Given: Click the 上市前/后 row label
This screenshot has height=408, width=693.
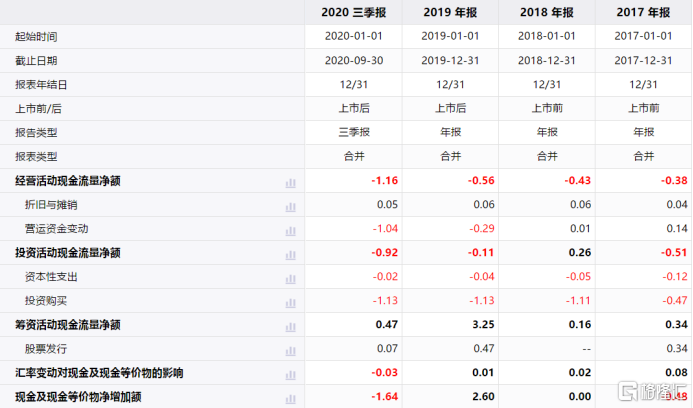Looking at the screenshot, I should click(x=38, y=109).
